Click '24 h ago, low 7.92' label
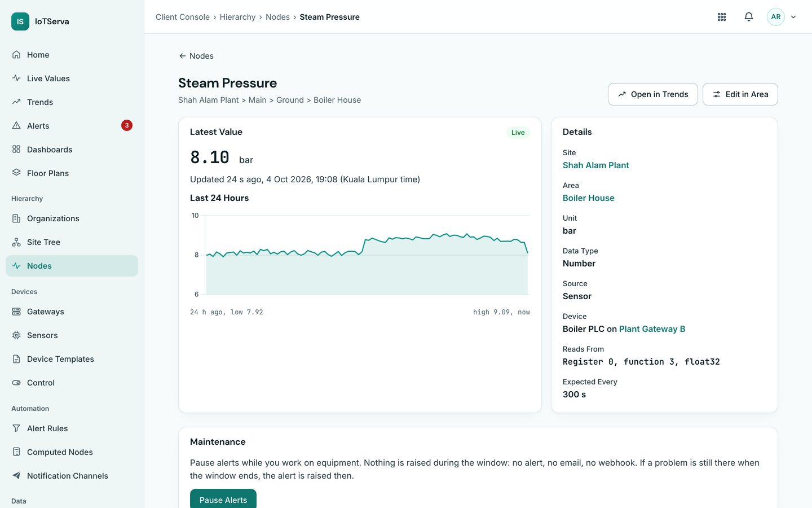Viewport: 812px width, 508px height. pos(227,312)
